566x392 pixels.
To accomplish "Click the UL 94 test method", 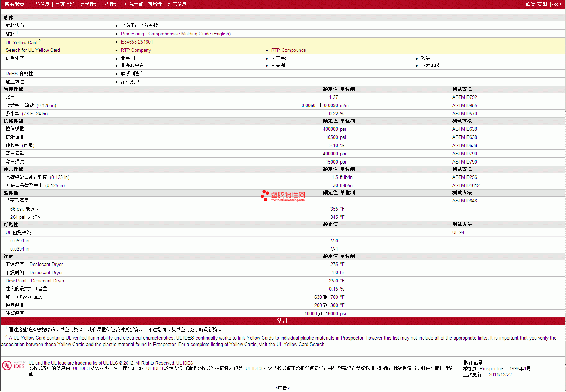I will point(458,232).
